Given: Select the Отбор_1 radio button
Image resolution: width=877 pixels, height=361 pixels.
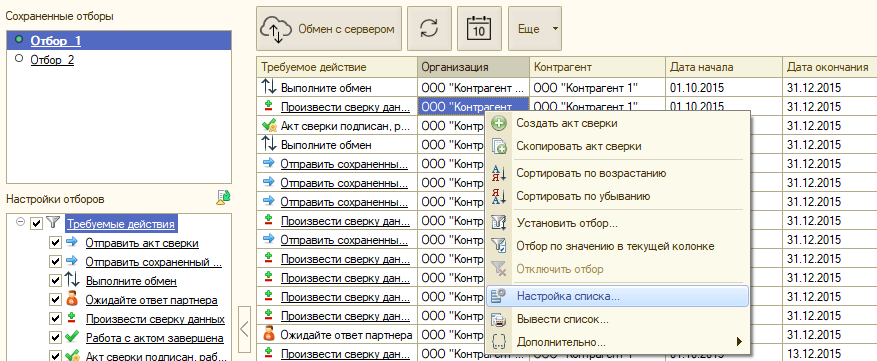Looking at the screenshot, I should click(x=20, y=40).
